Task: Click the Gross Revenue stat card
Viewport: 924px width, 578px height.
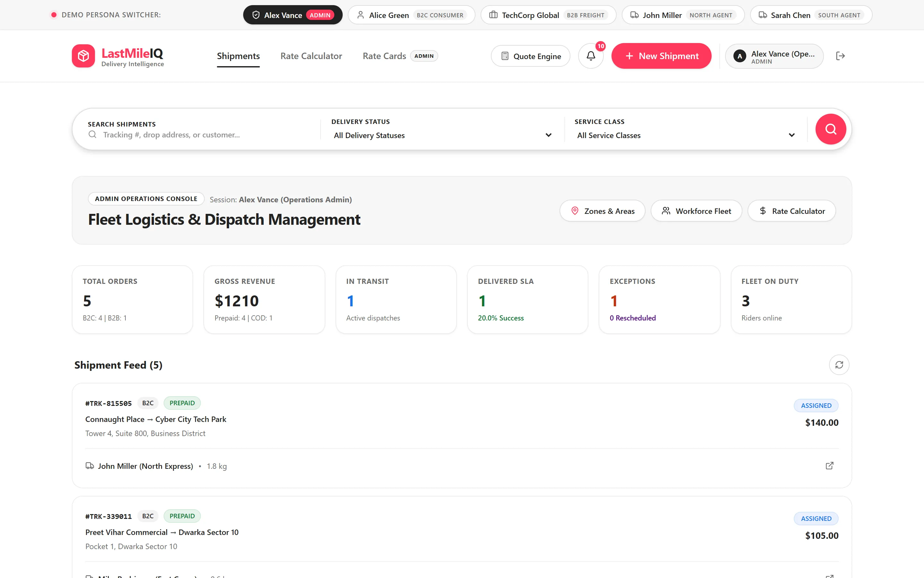Action: pyautogui.click(x=264, y=299)
